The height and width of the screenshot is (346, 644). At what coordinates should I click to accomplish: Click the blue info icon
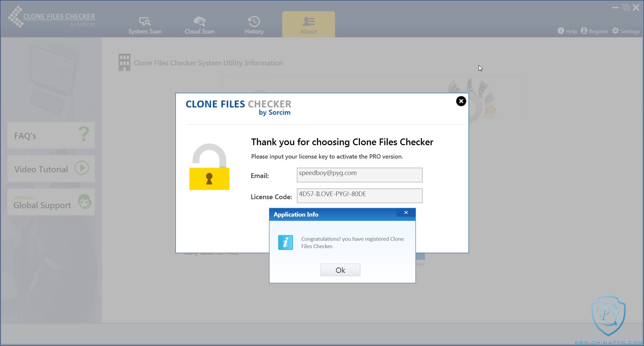point(285,242)
